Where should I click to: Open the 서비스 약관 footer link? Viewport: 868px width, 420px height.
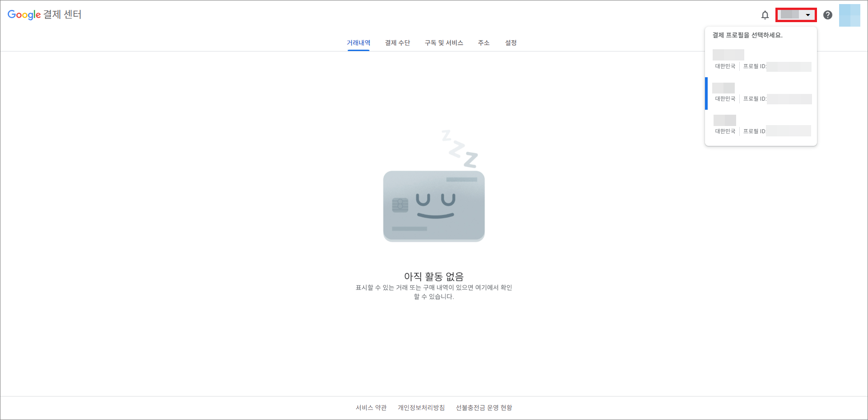tap(371, 408)
